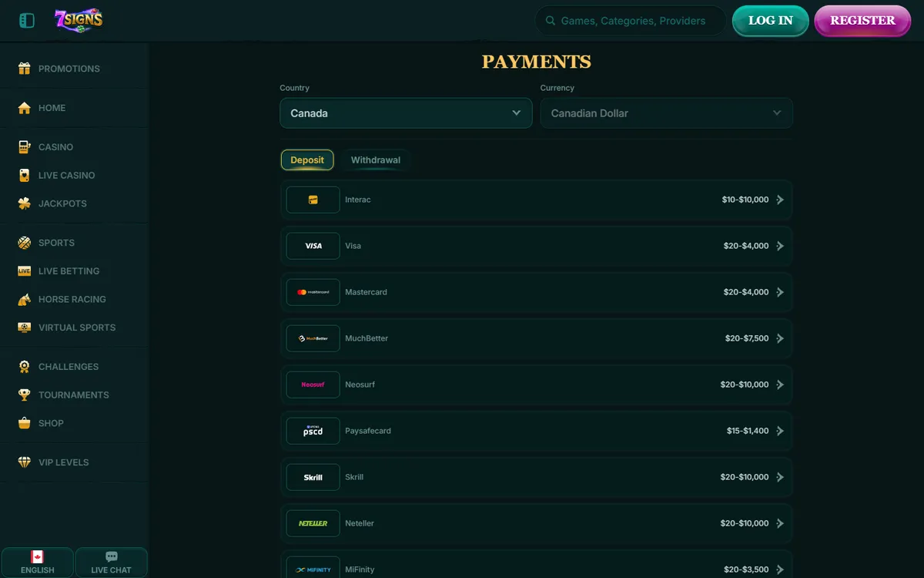Open the LIVE CHAT button
Screen dimensions: 924x578
111,563
